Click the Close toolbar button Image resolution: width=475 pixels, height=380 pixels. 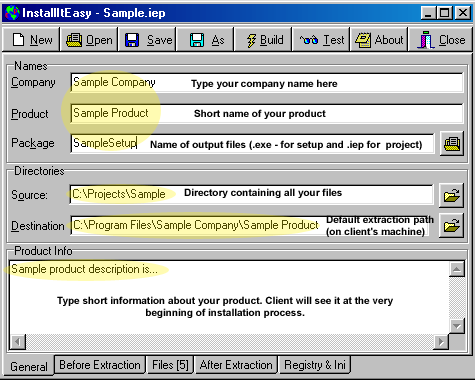coord(440,40)
